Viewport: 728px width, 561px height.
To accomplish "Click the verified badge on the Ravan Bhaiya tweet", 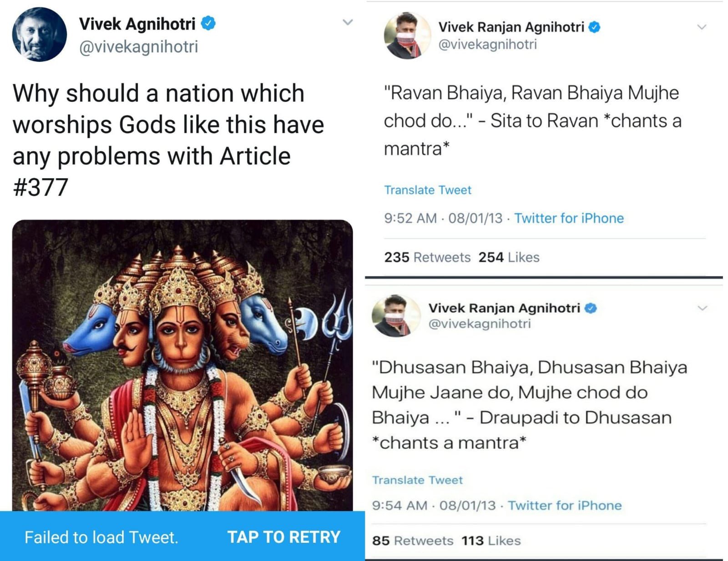I will [x=594, y=27].
